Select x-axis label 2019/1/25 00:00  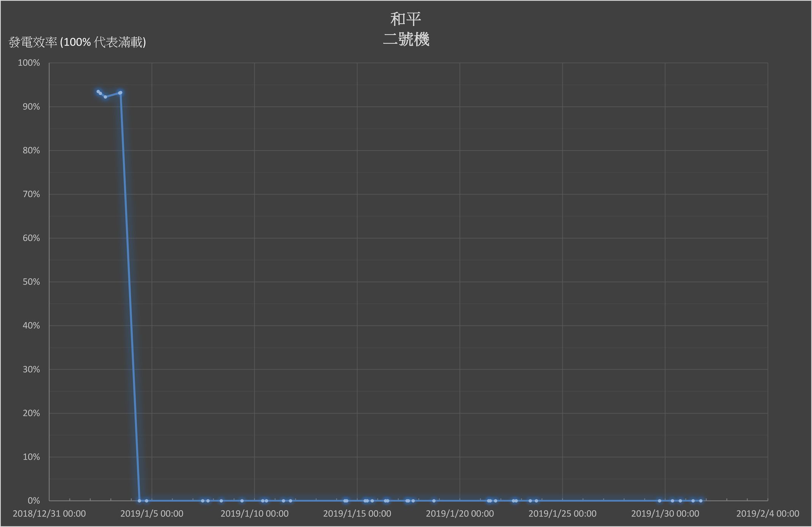tap(562, 514)
